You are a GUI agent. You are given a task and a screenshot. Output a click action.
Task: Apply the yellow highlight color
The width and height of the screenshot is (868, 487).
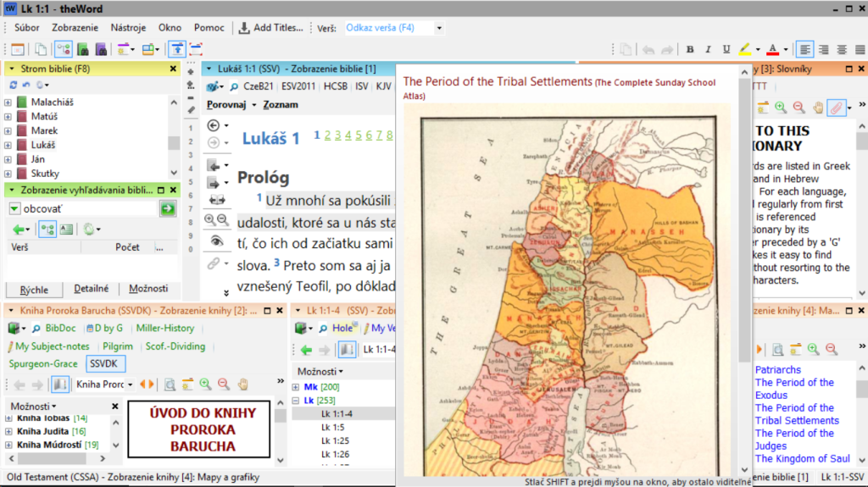(x=745, y=49)
